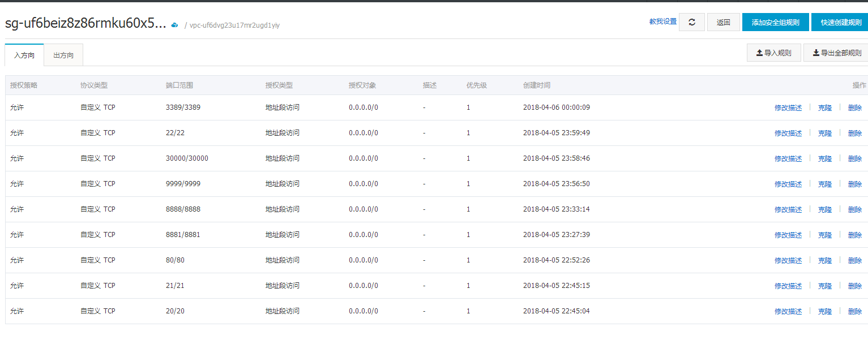Clone the port 20/20 rule

pyautogui.click(x=824, y=312)
